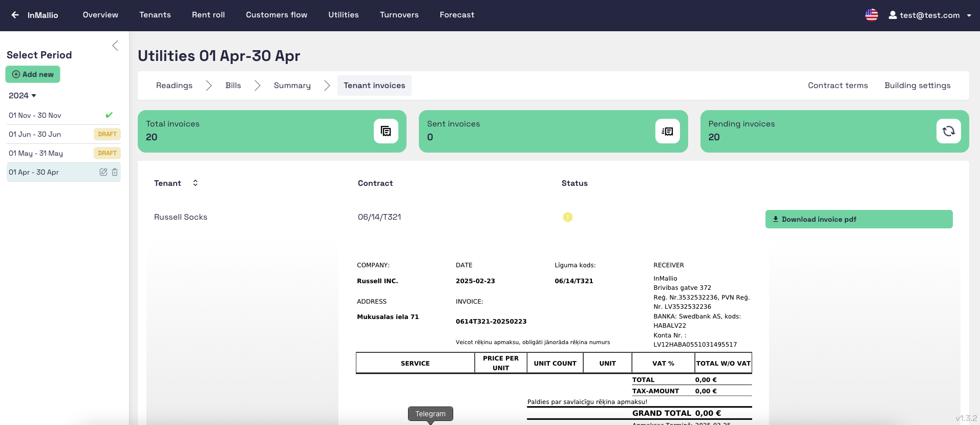This screenshot has height=425, width=980.
Task: Click the Add new period button
Action: [x=33, y=74]
